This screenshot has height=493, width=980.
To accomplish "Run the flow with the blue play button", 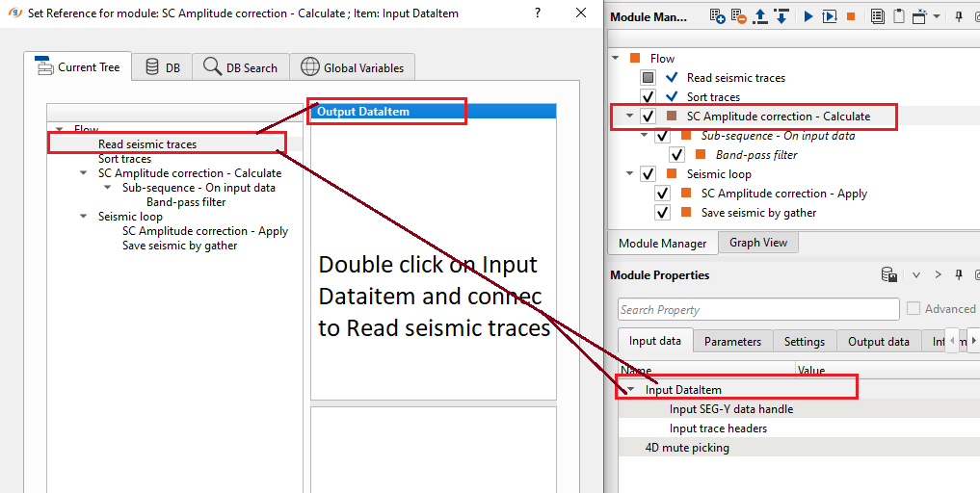I will (x=808, y=16).
